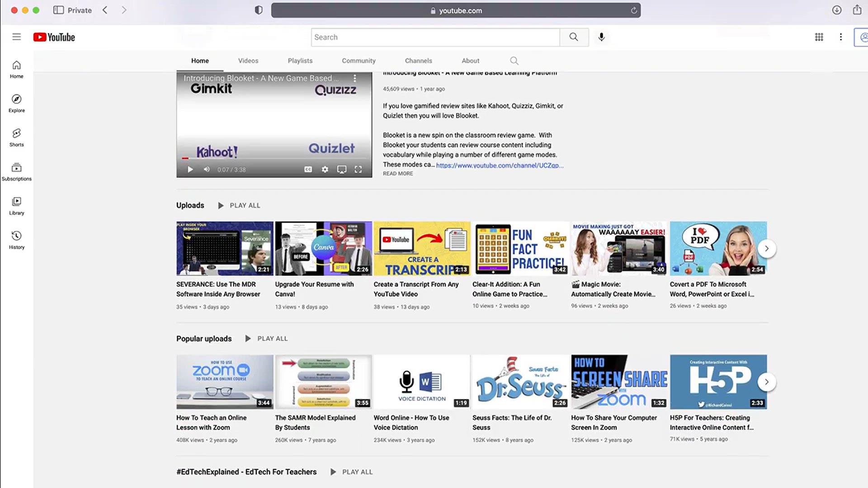Open featured video settings gear
868x488 pixels.
[325, 169]
